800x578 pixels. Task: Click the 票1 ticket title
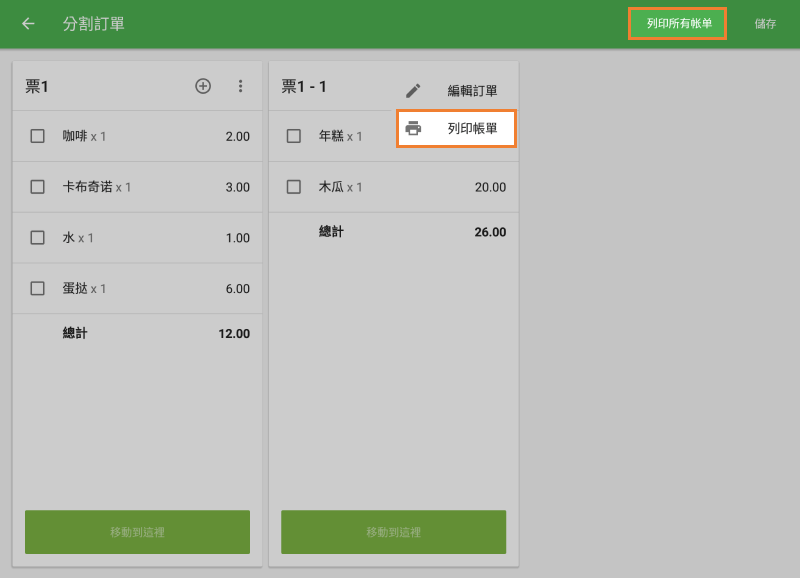pos(37,87)
